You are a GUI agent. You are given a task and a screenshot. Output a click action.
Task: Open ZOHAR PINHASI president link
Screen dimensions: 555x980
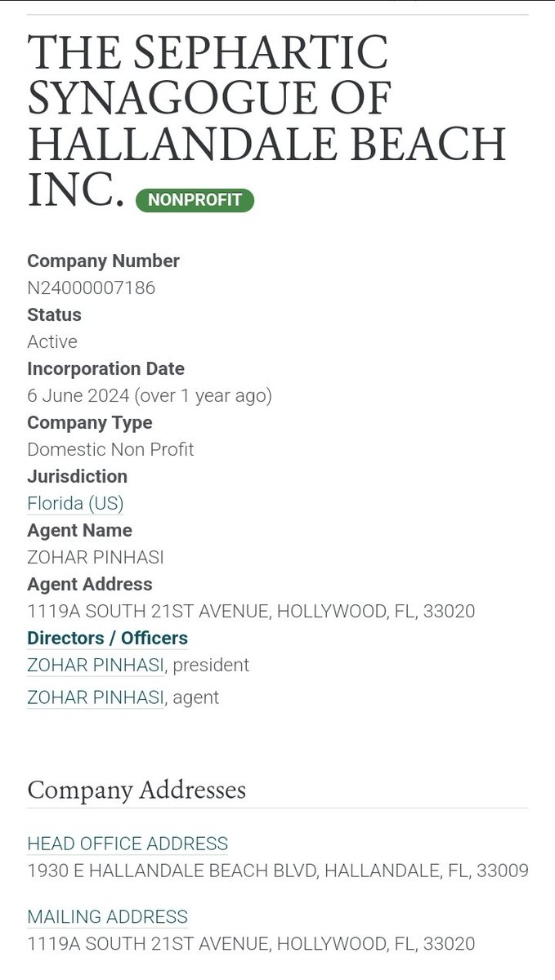pyautogui.click(x=96, y=665)
